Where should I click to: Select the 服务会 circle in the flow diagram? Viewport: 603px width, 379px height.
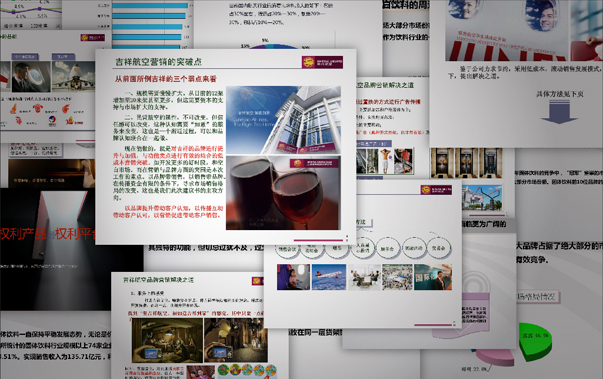(x=387, y=249)
